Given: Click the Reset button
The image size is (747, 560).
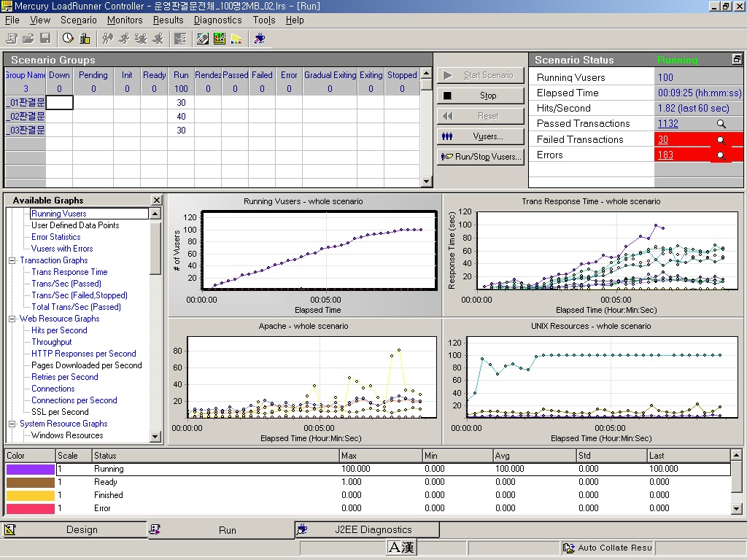Looking at the screenshot, I should 480,116.
